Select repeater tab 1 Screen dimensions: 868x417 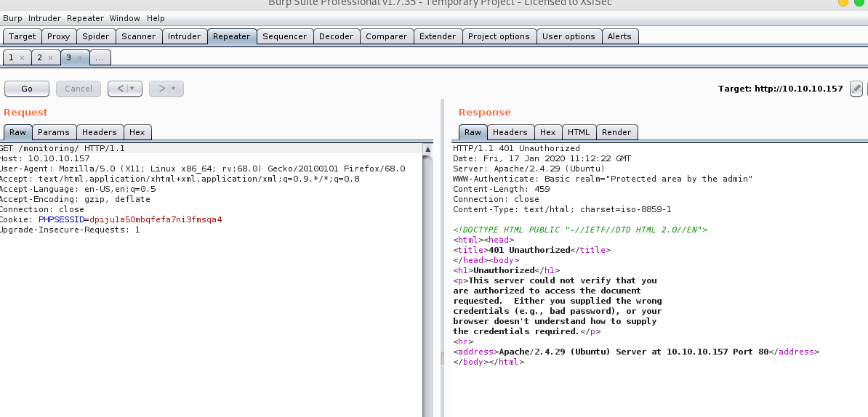point(11,57)
